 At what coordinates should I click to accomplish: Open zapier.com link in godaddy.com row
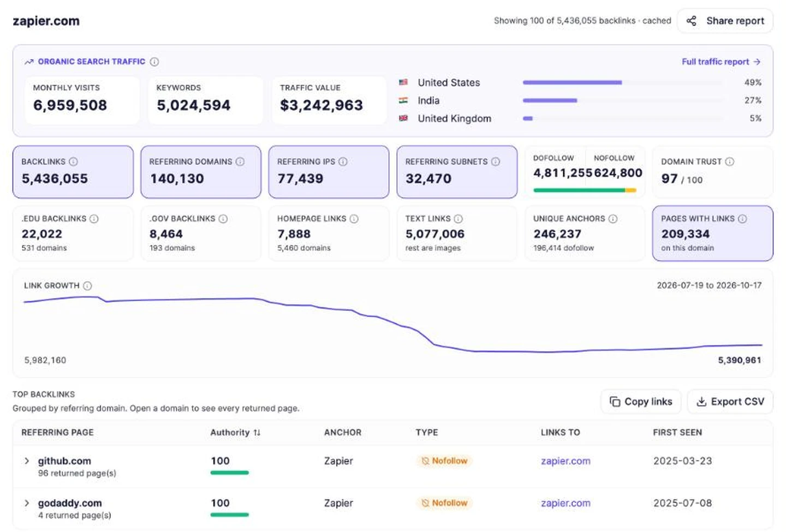tap(565, 503)
